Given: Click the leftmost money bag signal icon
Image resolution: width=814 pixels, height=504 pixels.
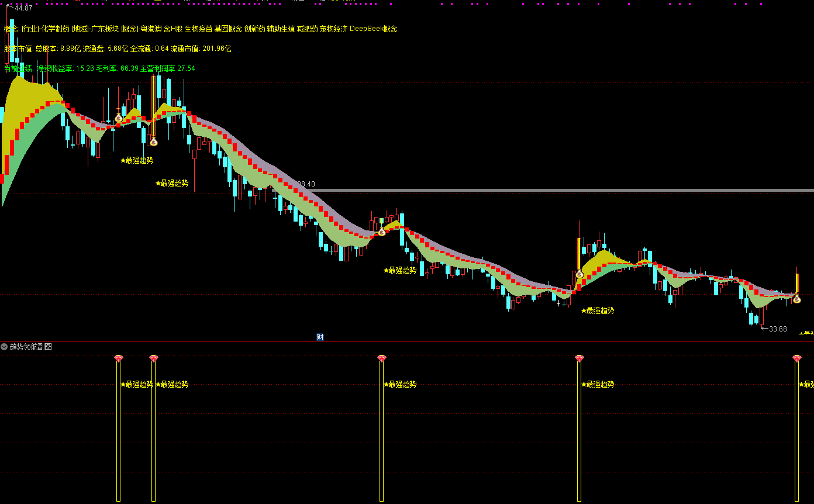Looking at the screenshot, I should (119, 118).
